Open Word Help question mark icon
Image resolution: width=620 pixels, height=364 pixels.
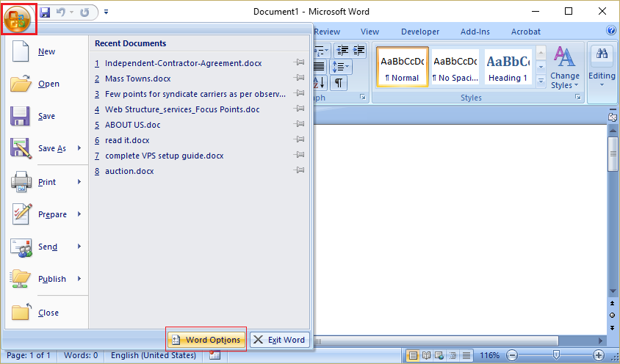[610, 32]
